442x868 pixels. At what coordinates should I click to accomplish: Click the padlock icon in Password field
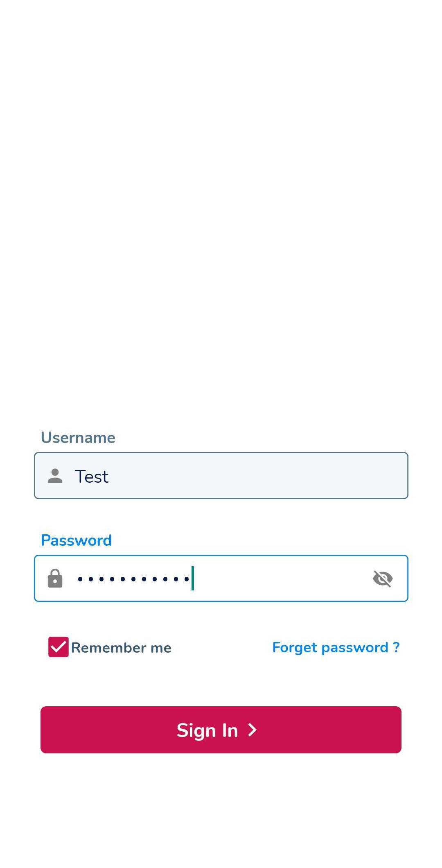(55, 579)
